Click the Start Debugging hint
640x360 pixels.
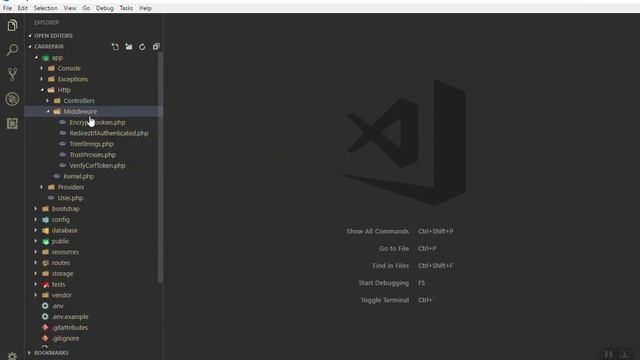384,282
